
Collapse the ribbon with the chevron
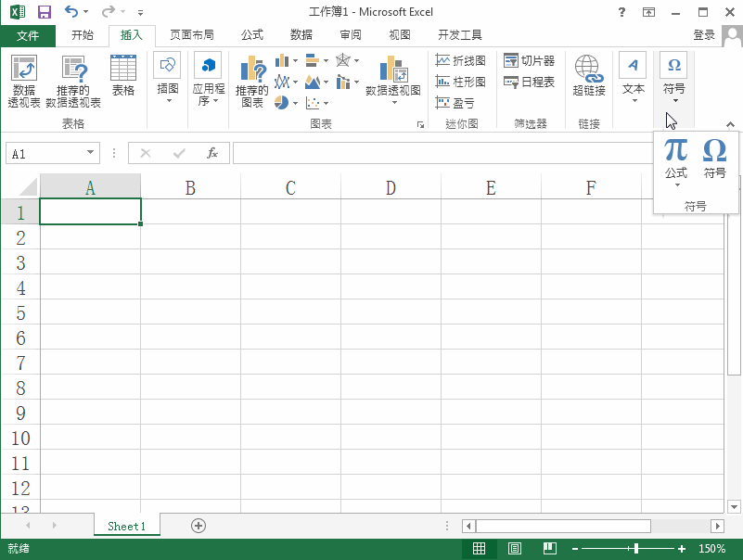(x=730, y=123)
